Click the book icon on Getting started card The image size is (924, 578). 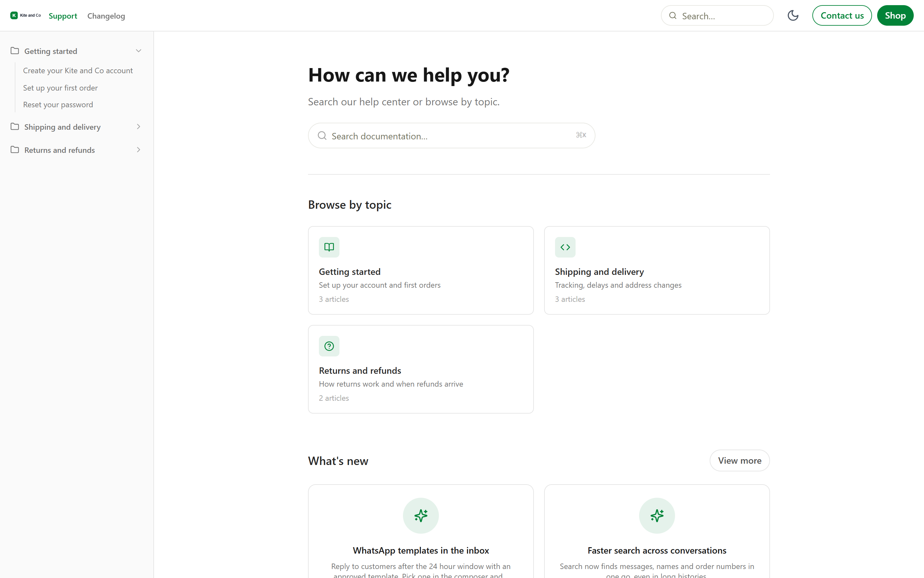[x=329, y=247]
